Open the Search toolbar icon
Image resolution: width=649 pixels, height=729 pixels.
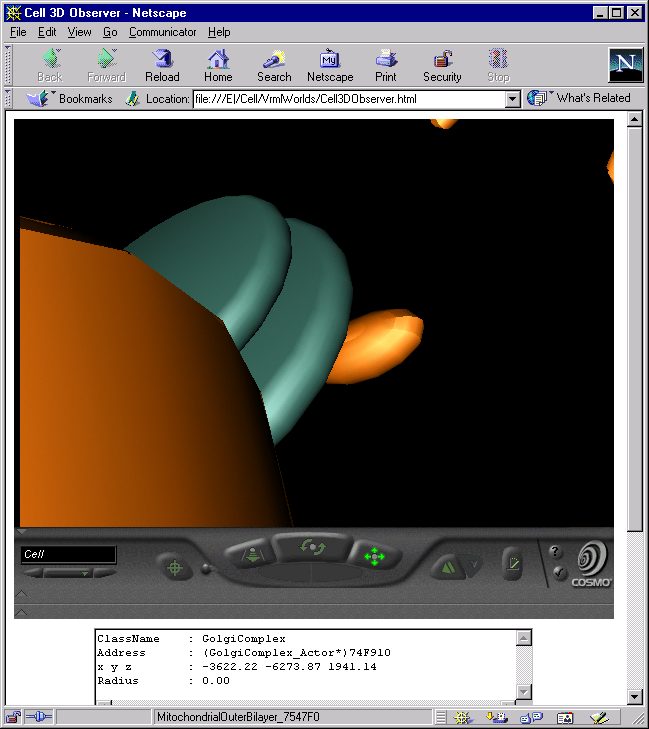click(274, 66)
